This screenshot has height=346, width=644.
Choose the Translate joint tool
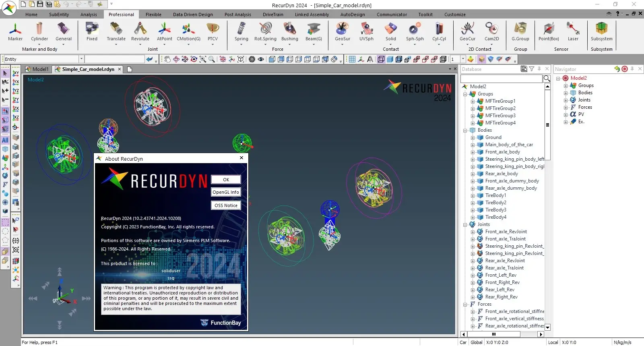[x=116, y=32]
